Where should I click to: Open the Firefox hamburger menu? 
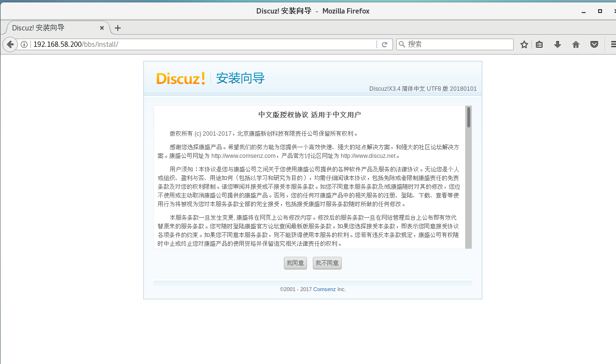click(x=613, y=44)
